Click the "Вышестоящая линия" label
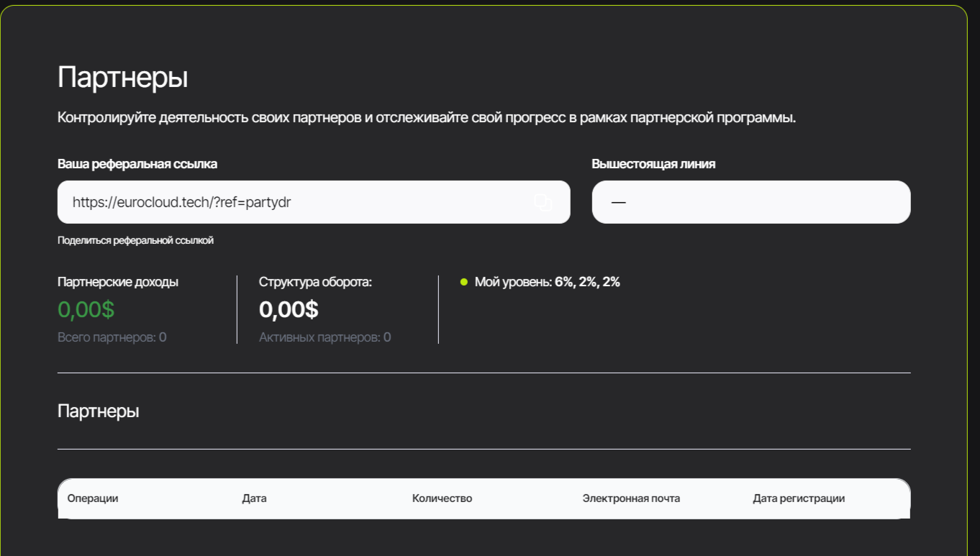Image resolution: width=980 pixels, height=556 pixels. (x=653, y=164)
